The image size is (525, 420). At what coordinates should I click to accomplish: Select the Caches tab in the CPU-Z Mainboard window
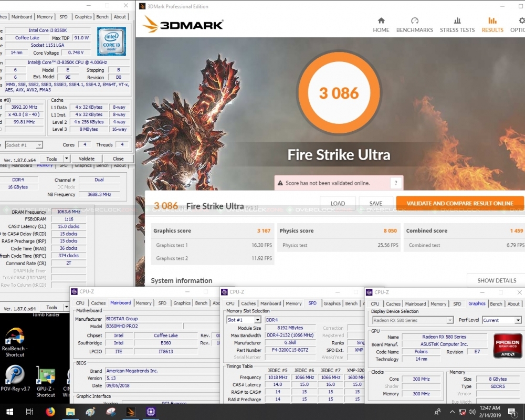point(98,303)
